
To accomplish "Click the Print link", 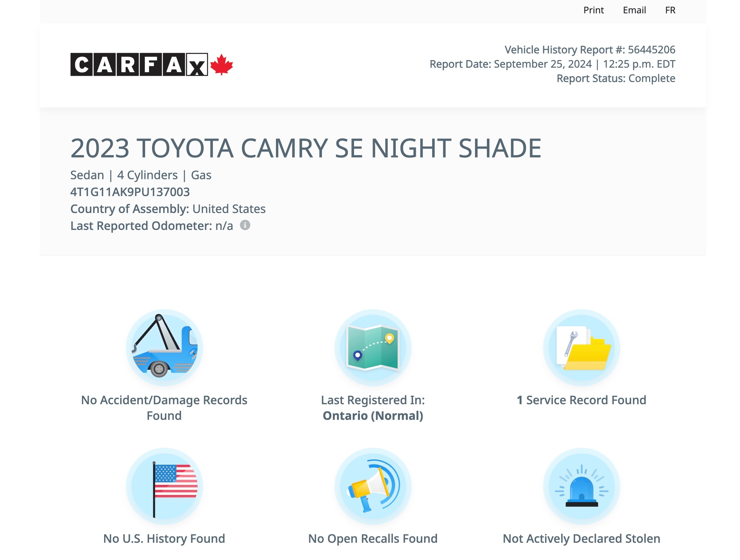I will point(594,10).
